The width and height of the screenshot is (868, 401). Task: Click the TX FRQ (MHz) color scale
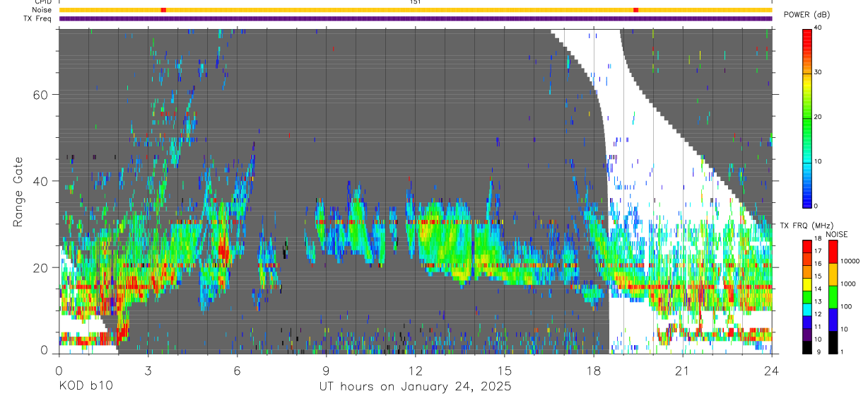pyautogui.click(x=807, y=297)
